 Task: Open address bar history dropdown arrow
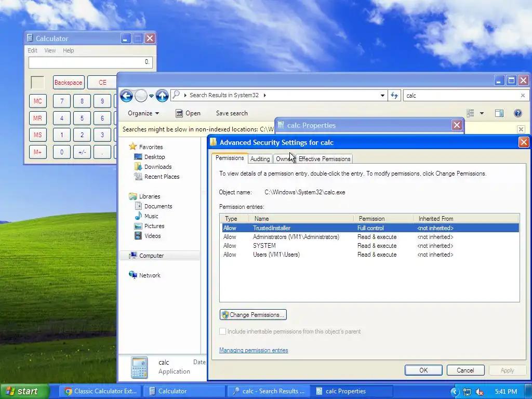pos(382,96)
